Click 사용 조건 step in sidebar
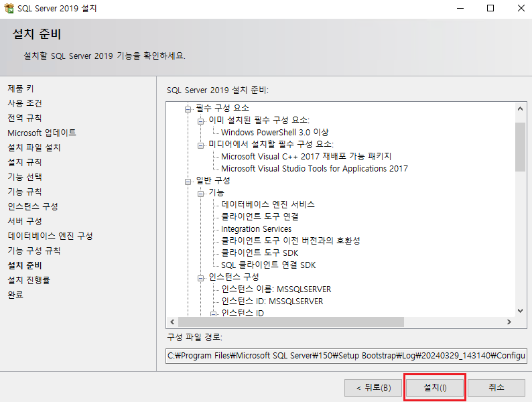Screen dimensions: 532x402 tap(25, 103)
